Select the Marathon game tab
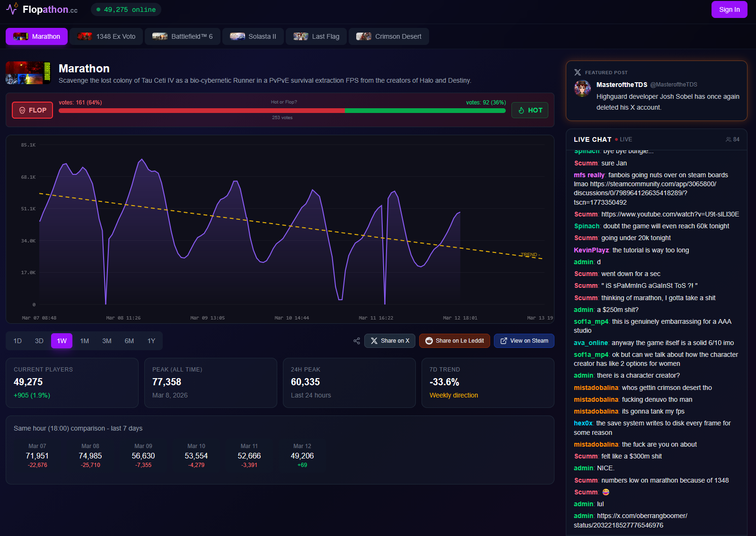Viewport: 756px width, 536px height. click(x=36, y=36)
